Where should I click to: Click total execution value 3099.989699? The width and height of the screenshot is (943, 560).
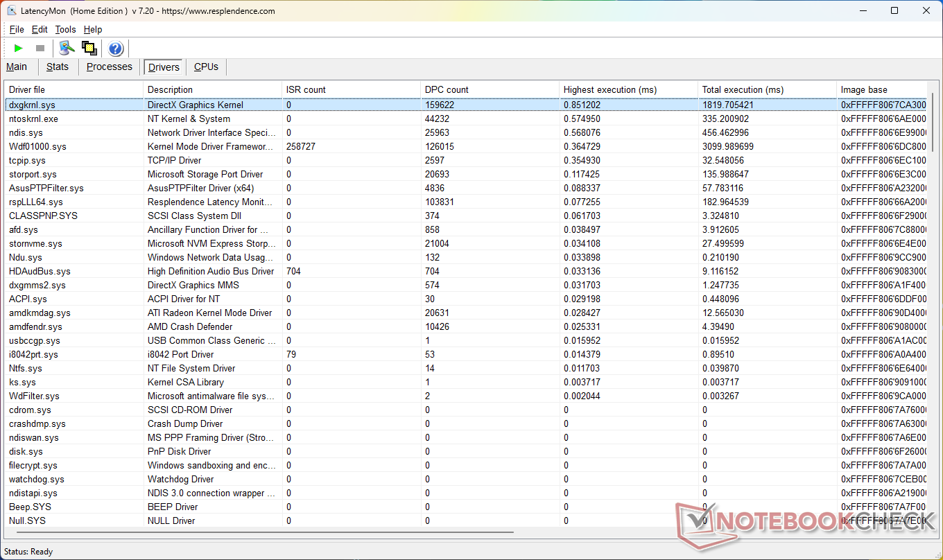point(727,146)
